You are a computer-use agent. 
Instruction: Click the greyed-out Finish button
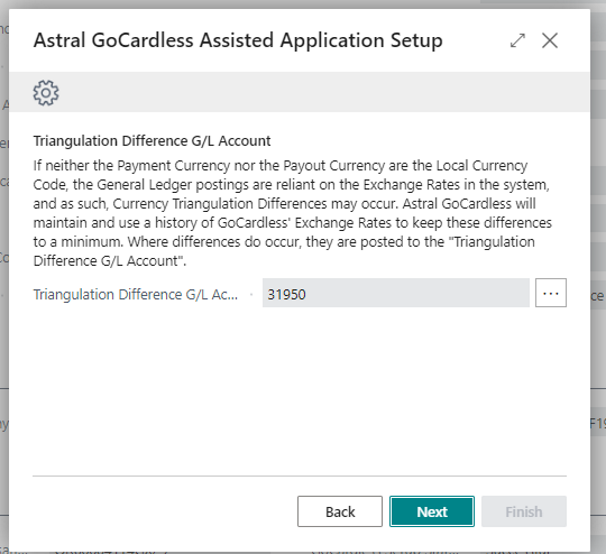coord(524,511)
